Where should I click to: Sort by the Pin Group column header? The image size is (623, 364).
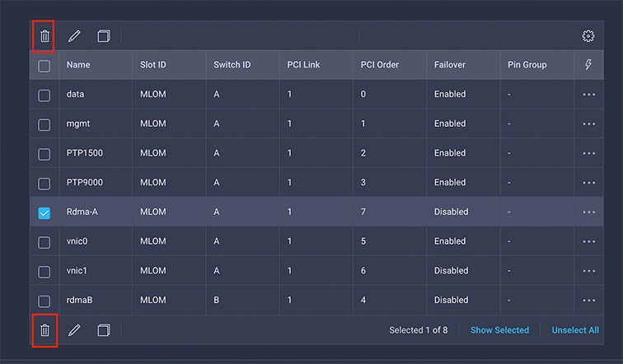click(x=527, y=65)
